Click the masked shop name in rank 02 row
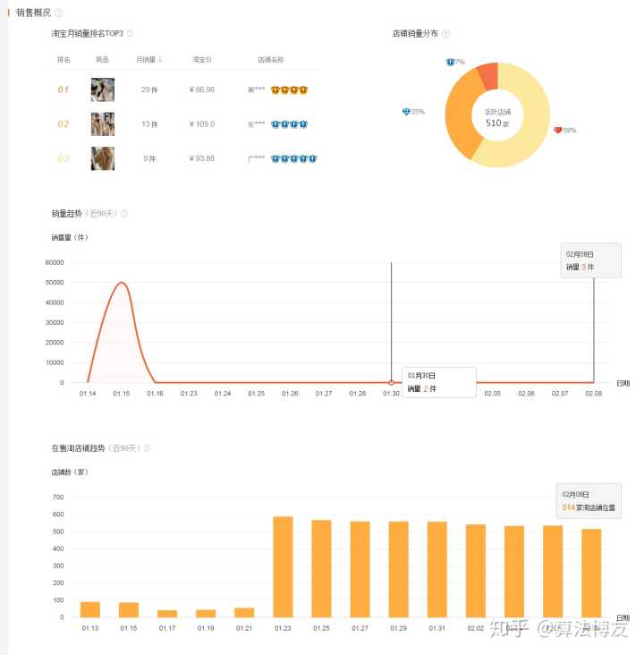644x655 pixels. (257, 124)
